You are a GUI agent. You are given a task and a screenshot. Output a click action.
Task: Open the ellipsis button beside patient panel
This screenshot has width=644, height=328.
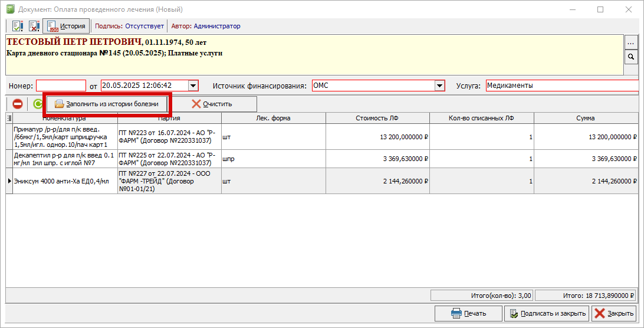coord(631,42)
